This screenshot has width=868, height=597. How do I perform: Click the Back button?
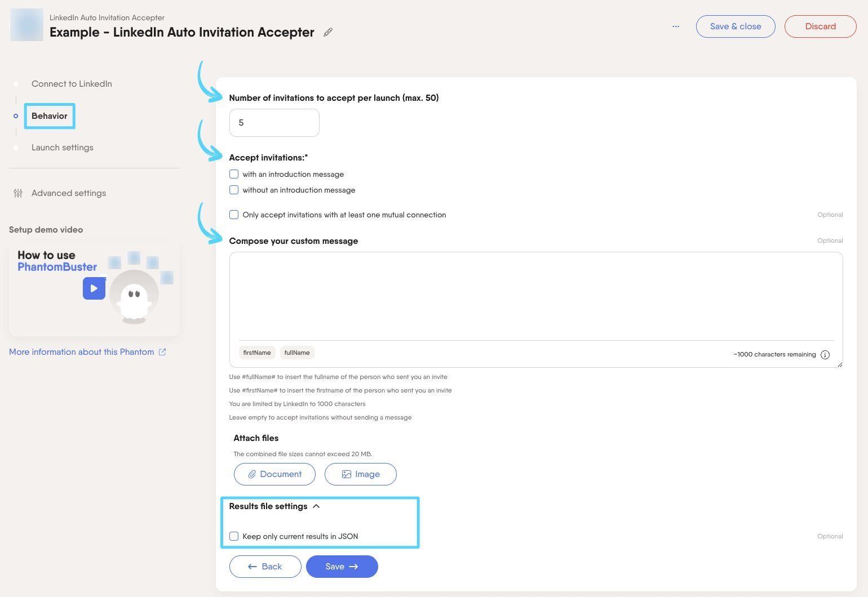265,567
